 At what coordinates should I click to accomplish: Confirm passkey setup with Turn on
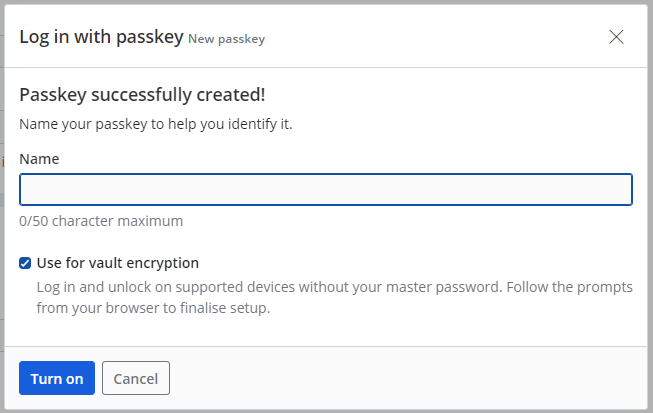pyautogui.click(x=57, y=379)
